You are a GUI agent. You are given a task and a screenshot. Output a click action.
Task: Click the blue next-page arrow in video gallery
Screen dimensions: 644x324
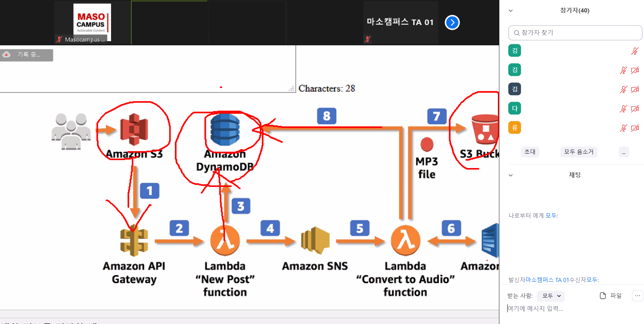452,23
